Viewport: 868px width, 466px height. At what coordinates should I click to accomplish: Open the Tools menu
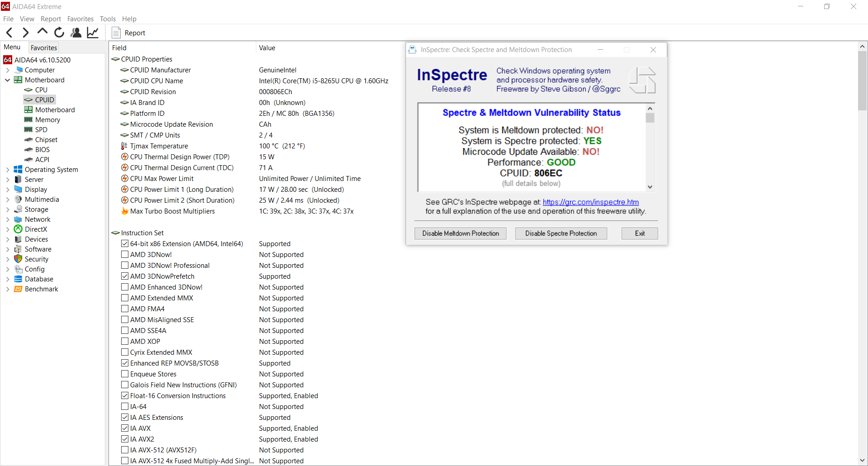(x=108, y=19)
